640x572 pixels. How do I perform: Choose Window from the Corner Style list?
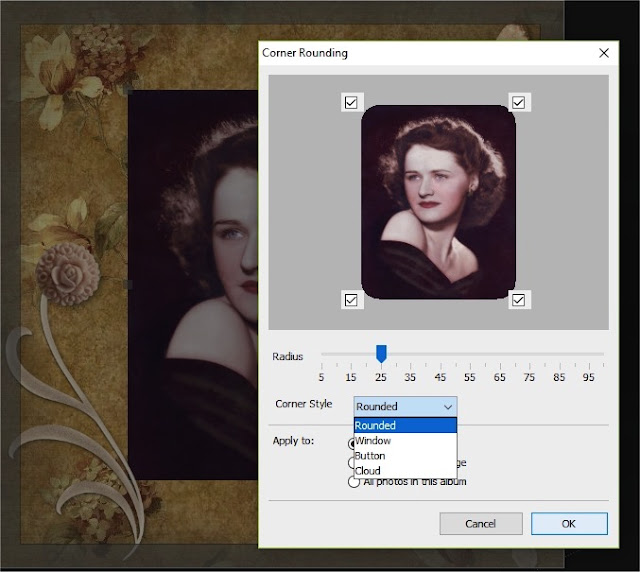pos(404,440)
